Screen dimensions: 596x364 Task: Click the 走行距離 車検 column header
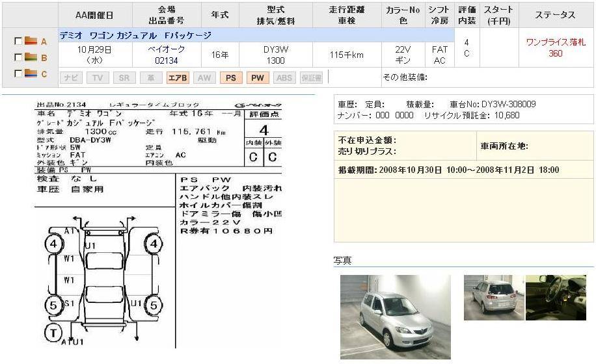pyautogui.click(x=347, y=15)
